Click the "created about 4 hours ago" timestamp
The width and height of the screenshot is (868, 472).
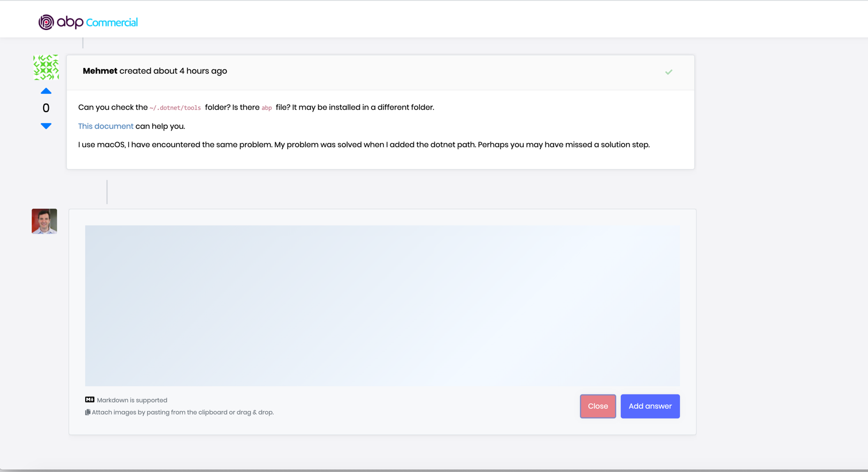pyautogui.click(x=173, y=71)
